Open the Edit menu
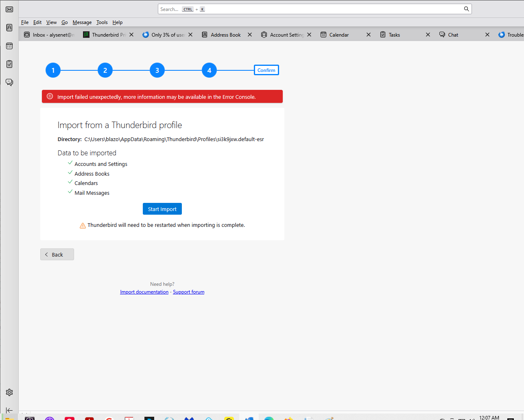 (37, 22)
